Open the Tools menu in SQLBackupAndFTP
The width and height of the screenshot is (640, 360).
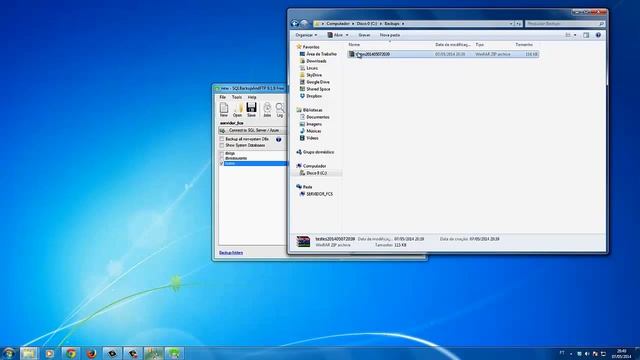tap(237, 97)
